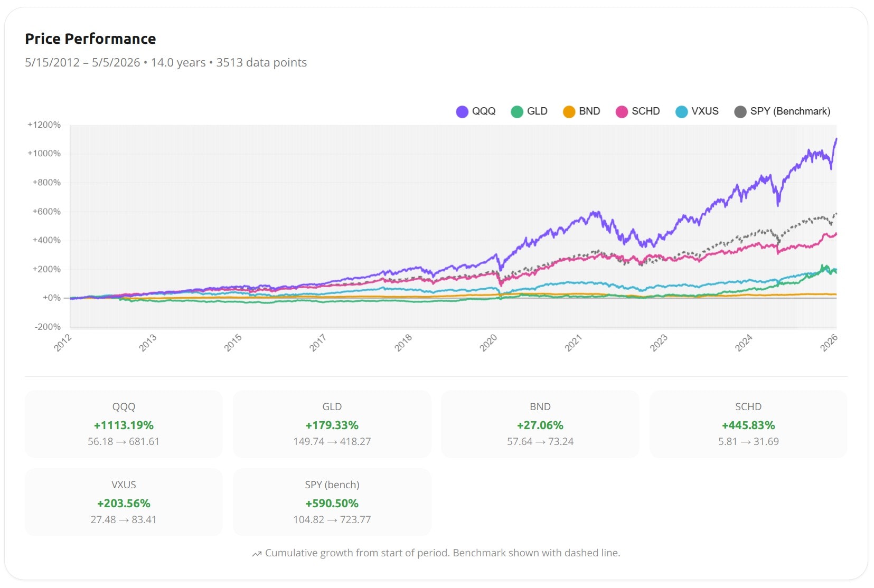Click the 2024 x-axis label

coord(744,343)
